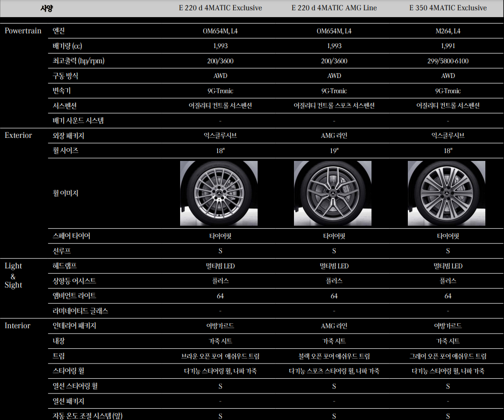Select the 'E 220 d 4MATIC AMG Line' column header

point(334,8)
